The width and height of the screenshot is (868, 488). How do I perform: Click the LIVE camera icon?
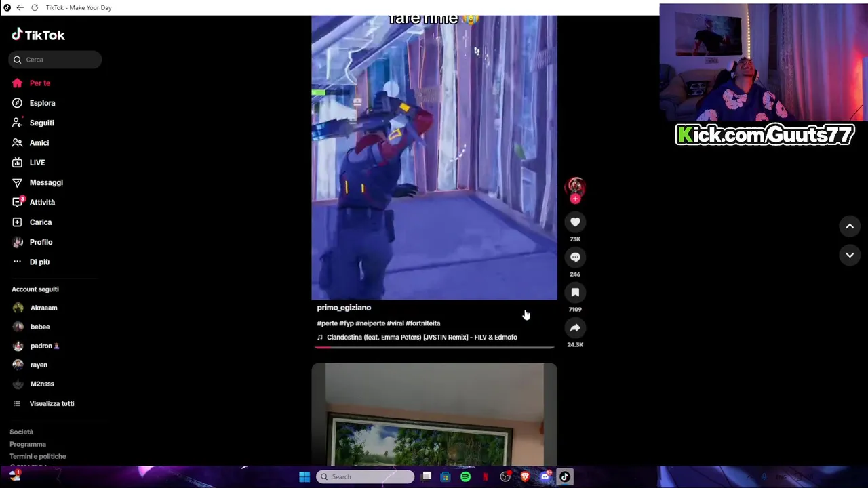(17, 163)
